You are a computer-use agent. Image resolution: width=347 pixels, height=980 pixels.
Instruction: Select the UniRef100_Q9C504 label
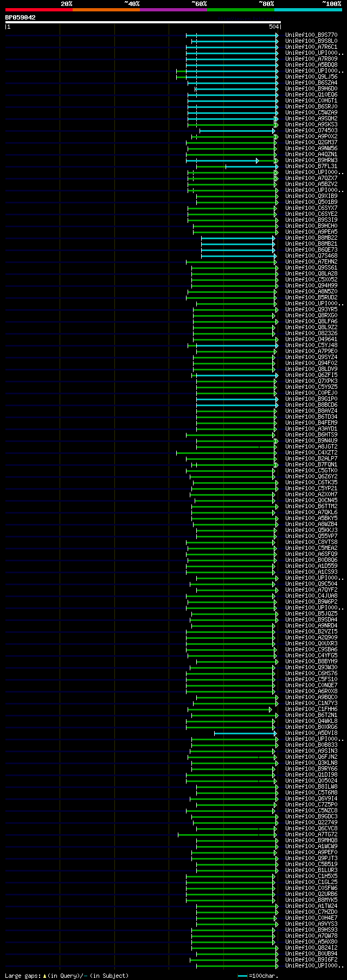312,584
